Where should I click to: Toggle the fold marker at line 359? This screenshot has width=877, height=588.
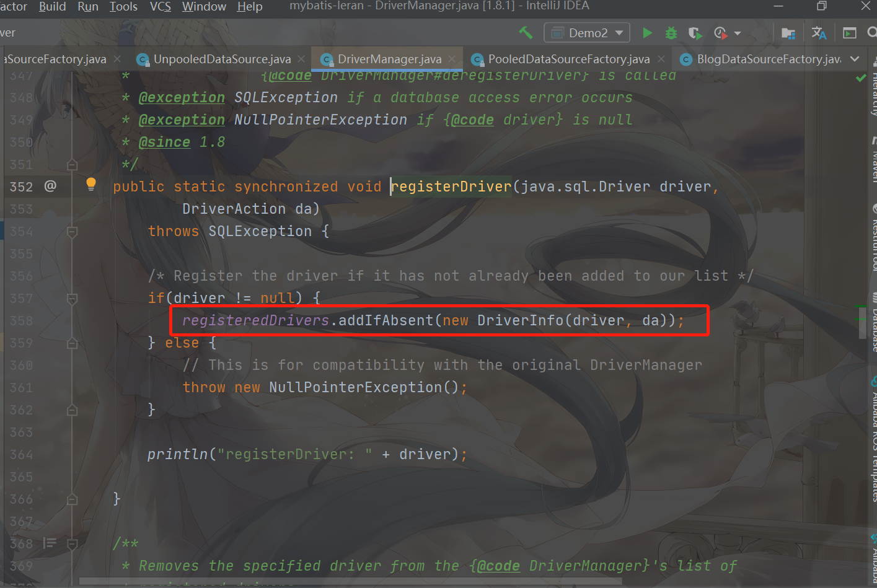[72, 343]
